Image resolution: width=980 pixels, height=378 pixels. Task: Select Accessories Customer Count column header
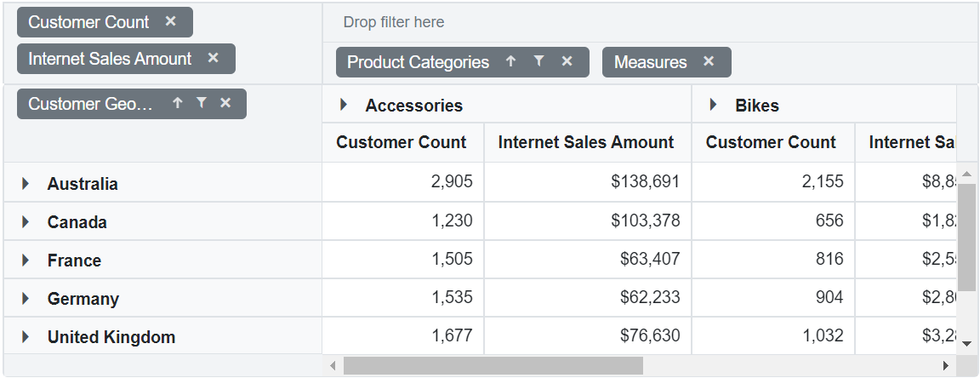click(403, 142)
